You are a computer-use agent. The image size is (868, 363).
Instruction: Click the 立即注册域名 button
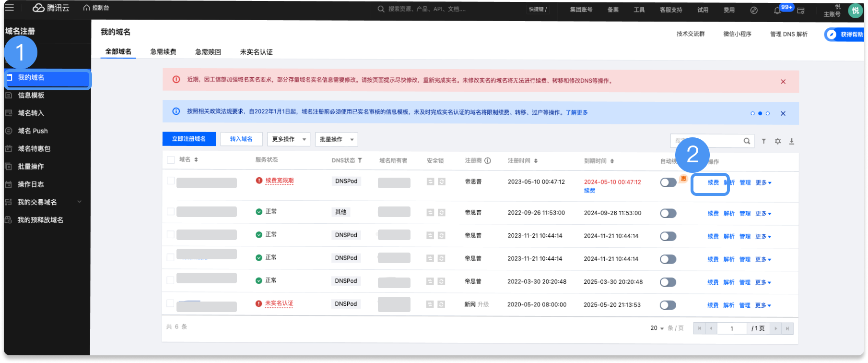(189, 139)
